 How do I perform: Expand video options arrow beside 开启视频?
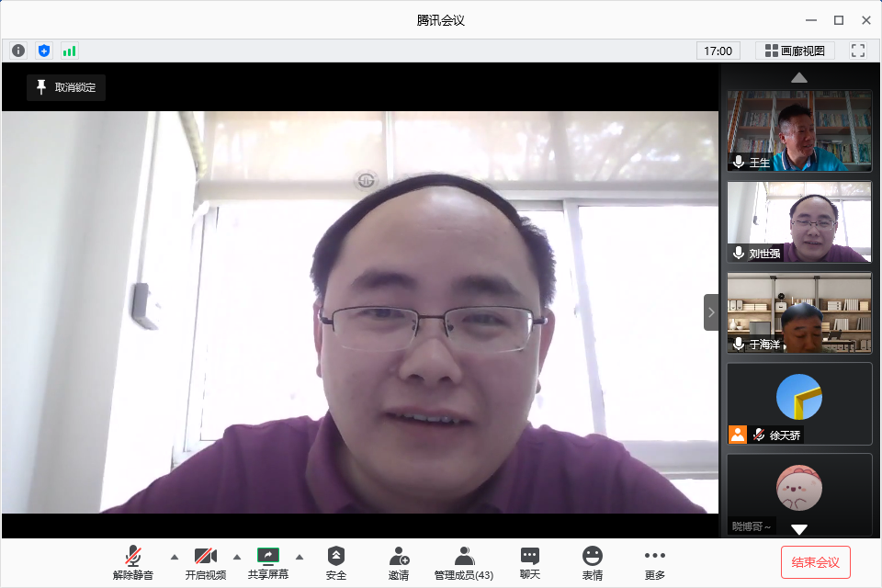[237, 557]
